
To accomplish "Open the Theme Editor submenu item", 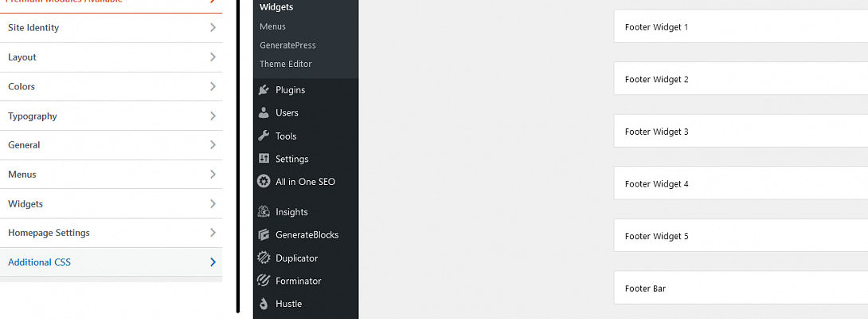I will click(286, 64).
